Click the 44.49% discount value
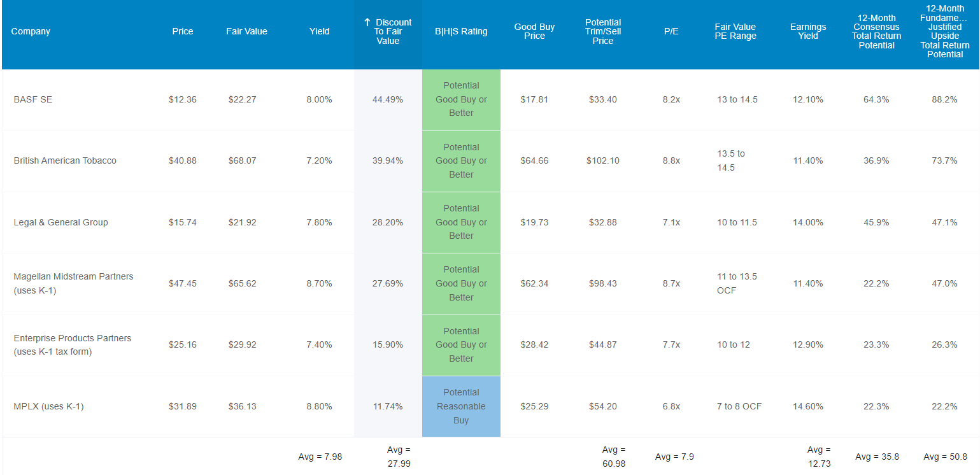Viewport: 980px width, 475px height. [388, 99]
